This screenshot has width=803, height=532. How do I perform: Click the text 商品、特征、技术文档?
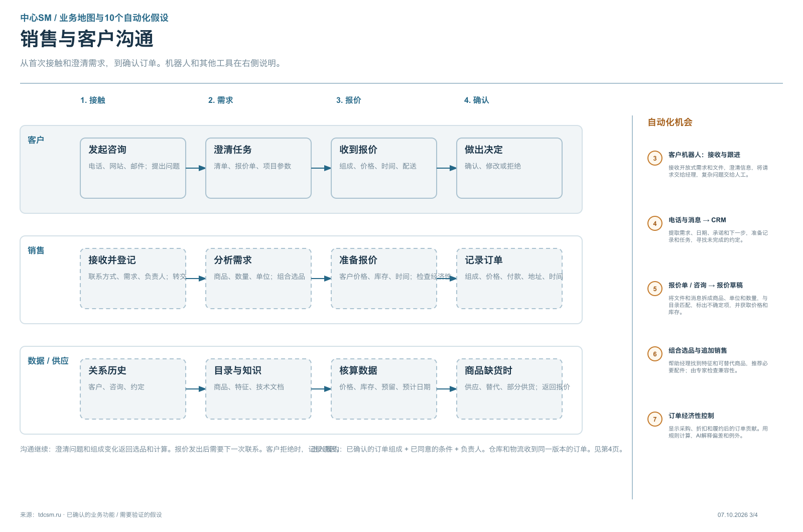coord(249,387)
